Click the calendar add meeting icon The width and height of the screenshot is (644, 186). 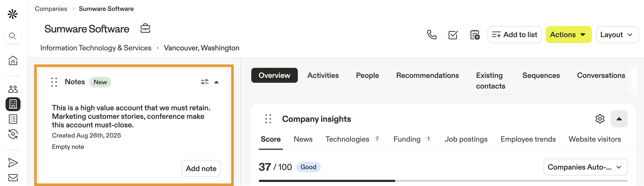pos(475,35)
